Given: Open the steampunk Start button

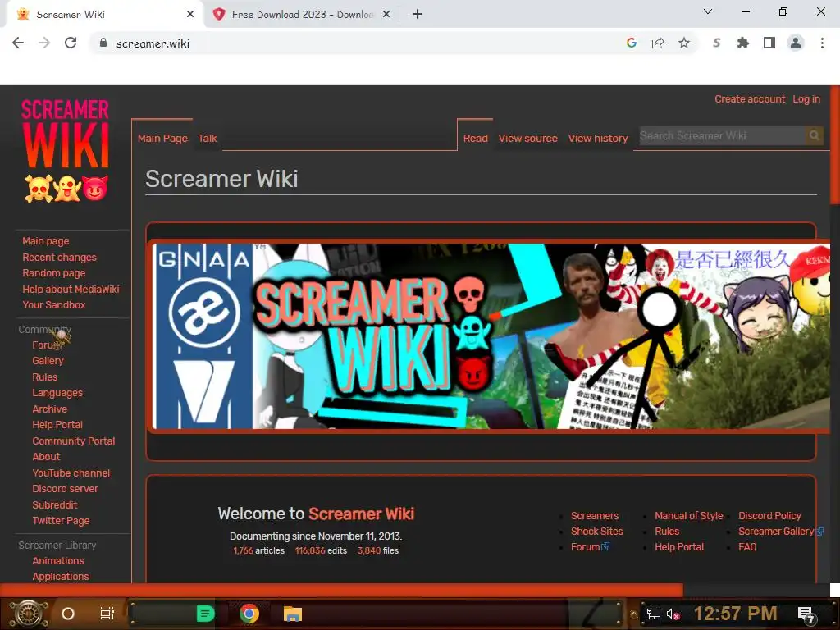Looking at the screenshot, I should click(29, 614).
